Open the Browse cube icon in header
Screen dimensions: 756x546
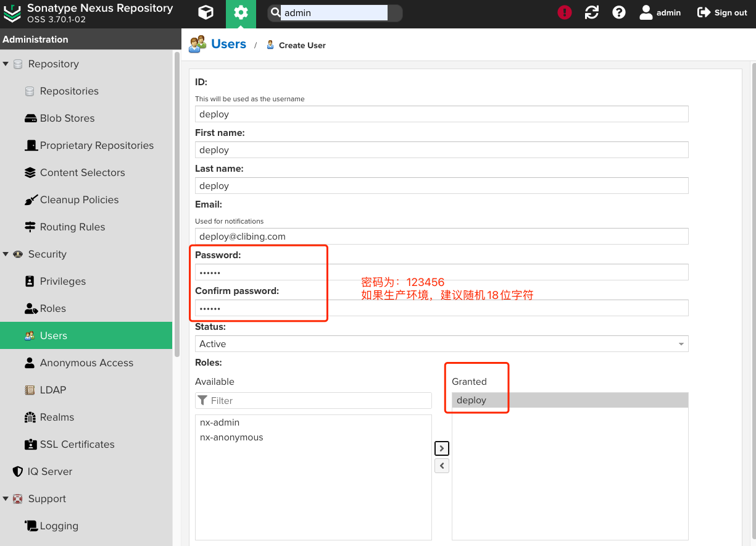pyautogui.click(x=206, y=13)
